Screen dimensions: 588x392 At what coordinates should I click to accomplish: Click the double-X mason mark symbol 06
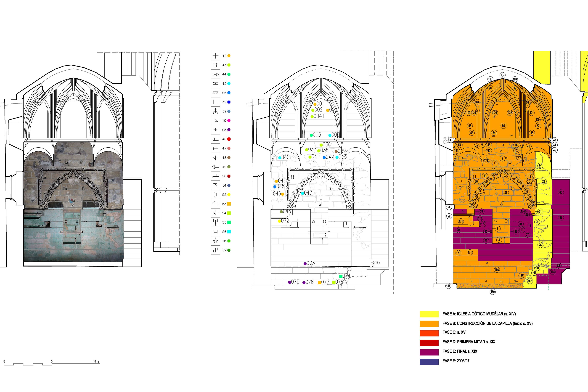(x=215, y=93)
